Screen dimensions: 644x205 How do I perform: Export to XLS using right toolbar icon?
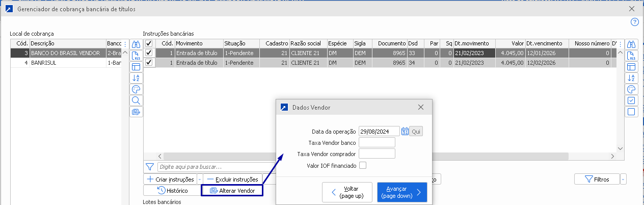click(x=631, y=56)
